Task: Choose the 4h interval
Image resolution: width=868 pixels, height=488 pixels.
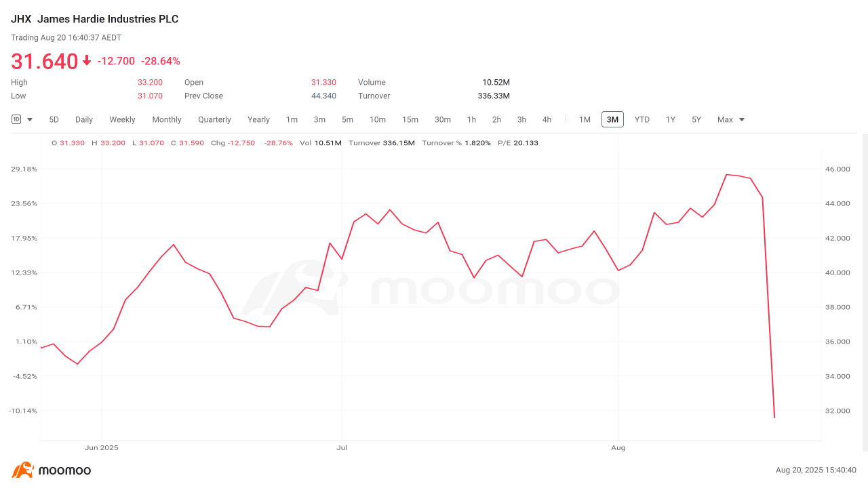Action: pyautogui.click(x=547, y=119)
